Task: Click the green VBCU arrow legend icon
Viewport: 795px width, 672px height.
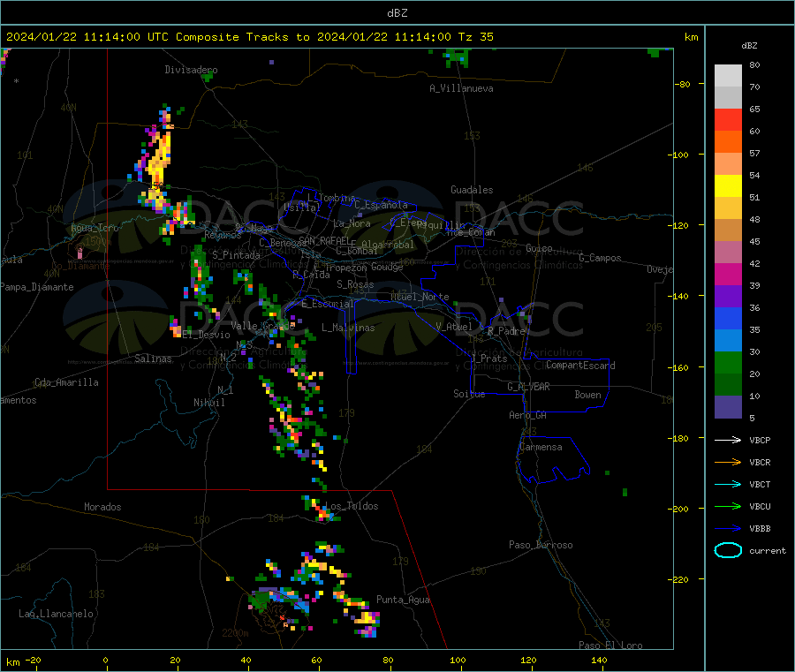Action: [x=728, y=506]
